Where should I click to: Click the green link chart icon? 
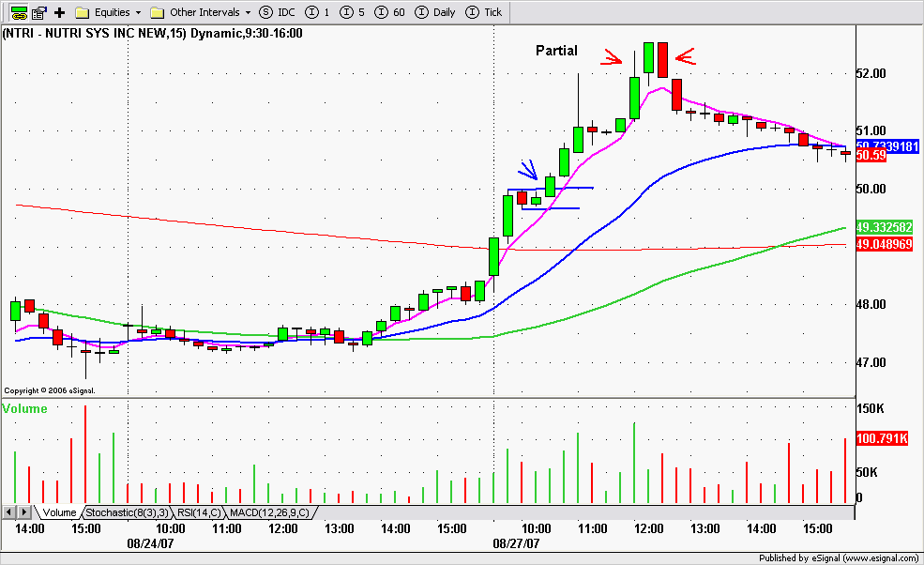19,12
